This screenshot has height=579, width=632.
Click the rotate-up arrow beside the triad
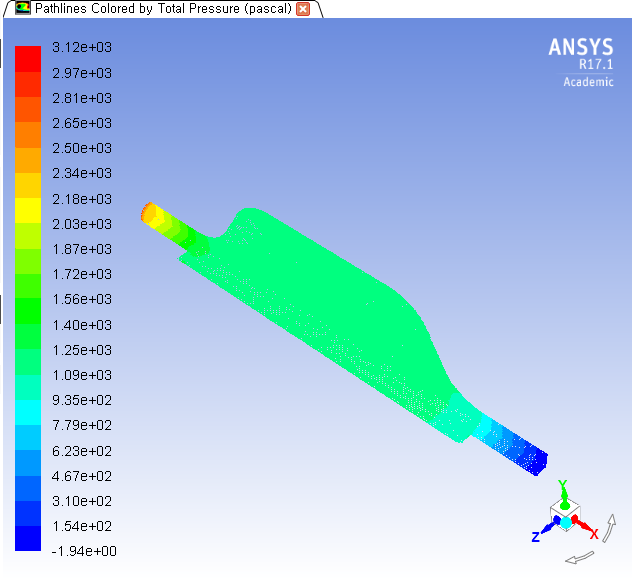coord(610,528)
